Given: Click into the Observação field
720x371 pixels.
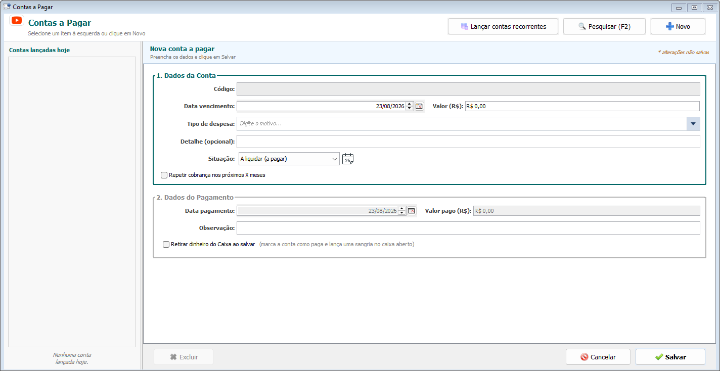Looking at the screenshot, I should [468, 228].
